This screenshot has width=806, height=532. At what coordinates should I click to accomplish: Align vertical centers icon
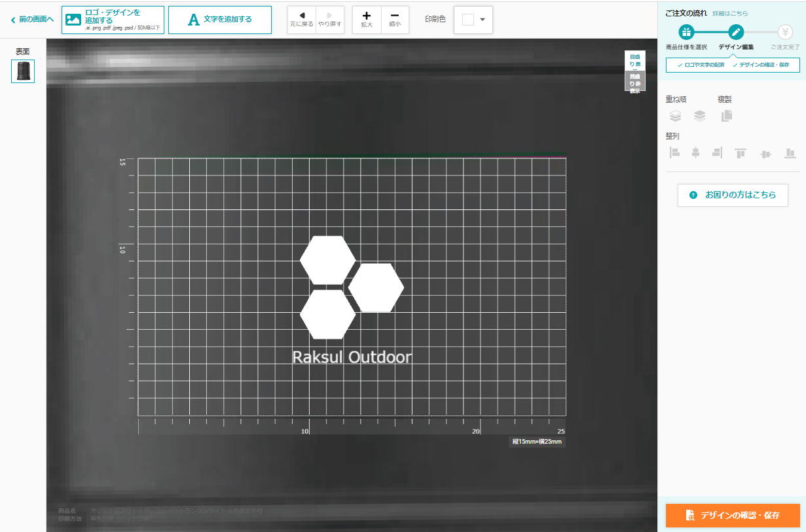[765, 153]
